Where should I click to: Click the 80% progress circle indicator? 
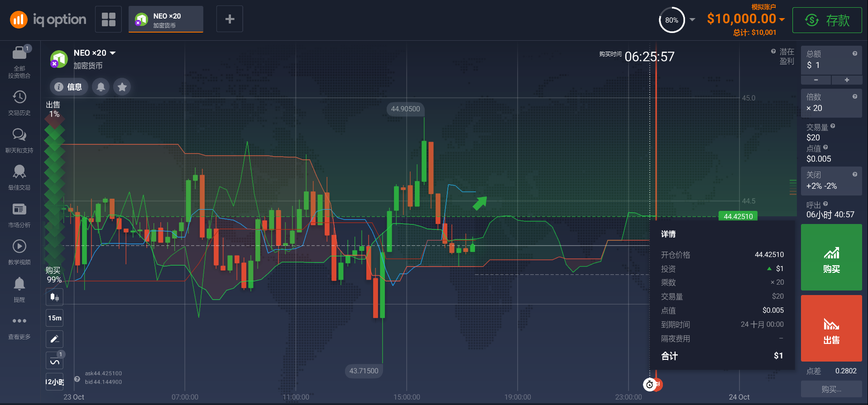point(672,20)
